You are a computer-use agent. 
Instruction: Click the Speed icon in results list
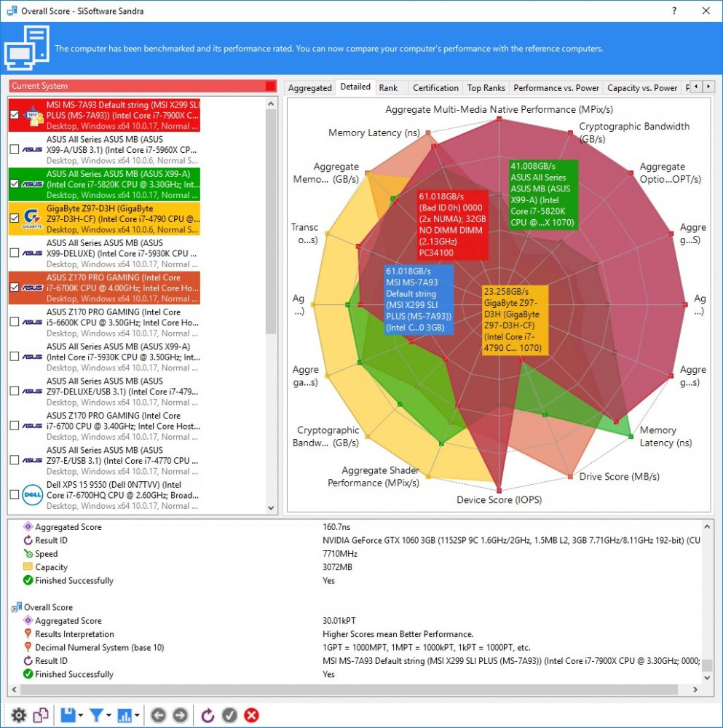point(28,553)
